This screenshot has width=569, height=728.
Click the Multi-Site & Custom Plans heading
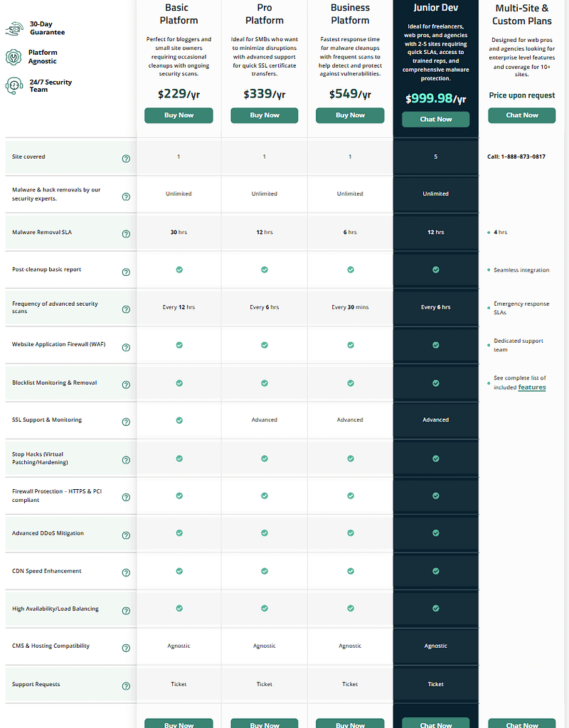tap(521, 14)
